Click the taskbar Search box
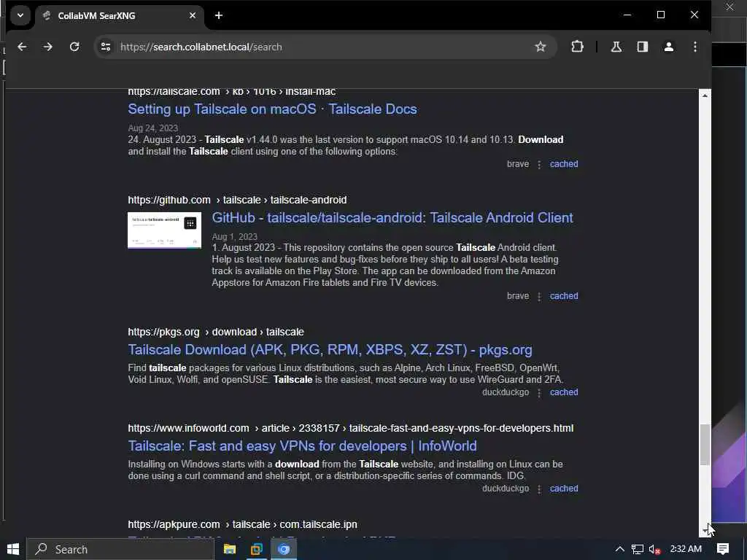The width and height of the screenshot is (747, 560). (120, 549)
